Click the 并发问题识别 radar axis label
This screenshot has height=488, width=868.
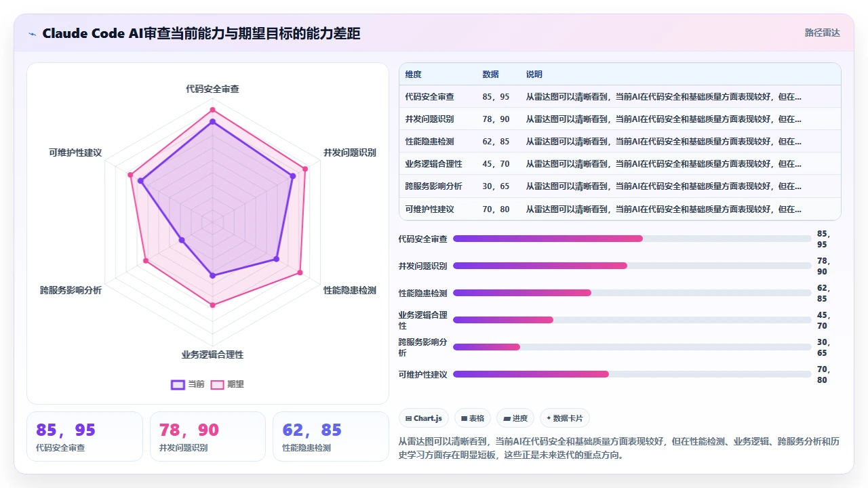(x=350, y=152)
